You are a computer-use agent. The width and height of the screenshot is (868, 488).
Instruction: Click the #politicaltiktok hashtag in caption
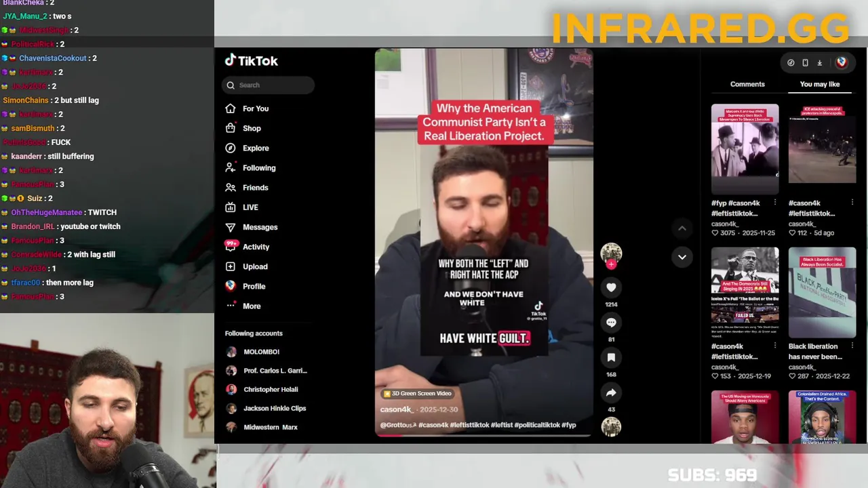pyautogui.click(x=537, y=425)
